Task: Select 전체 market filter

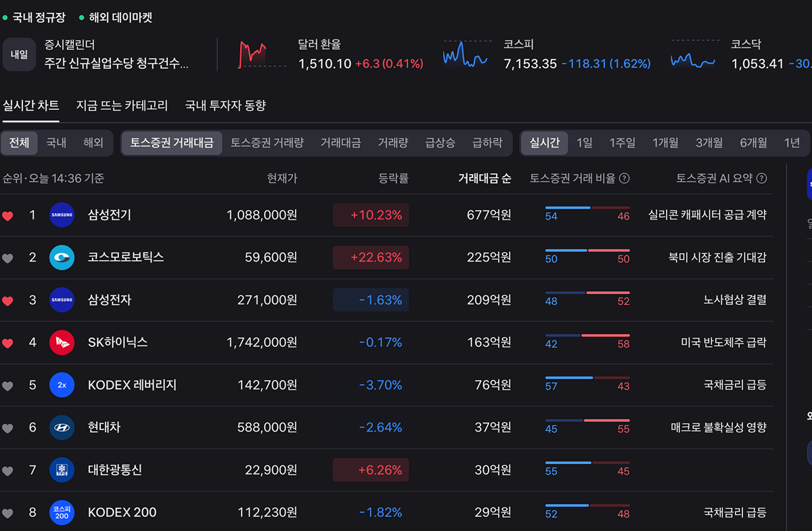Action: 19,143
